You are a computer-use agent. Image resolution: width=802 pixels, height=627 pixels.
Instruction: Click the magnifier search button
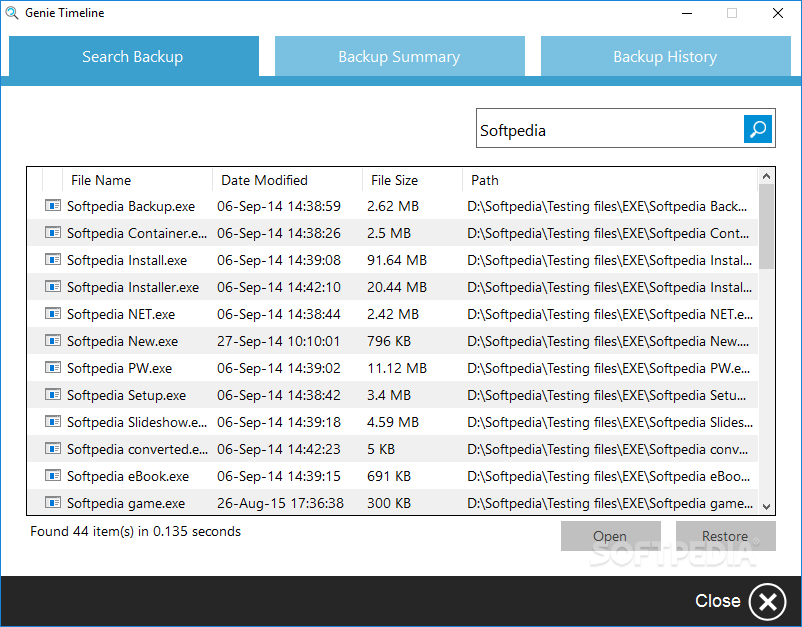758,129
